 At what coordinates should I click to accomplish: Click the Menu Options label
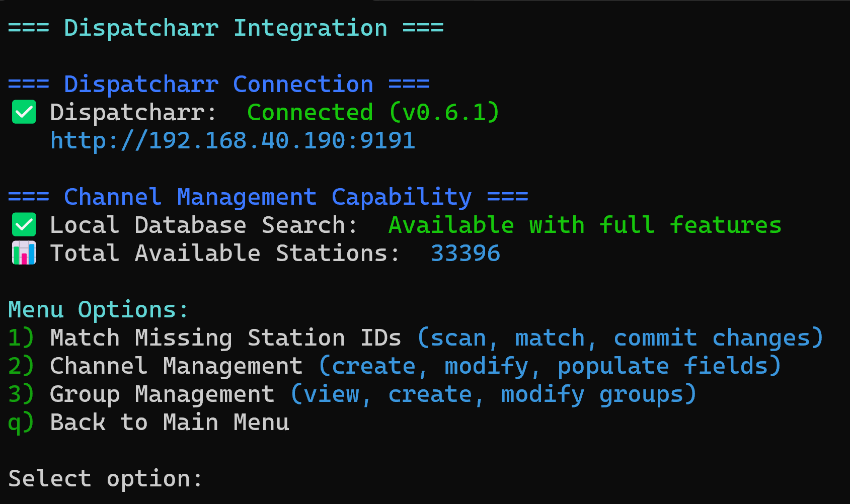pyautogui.click(x=98, y=310)
